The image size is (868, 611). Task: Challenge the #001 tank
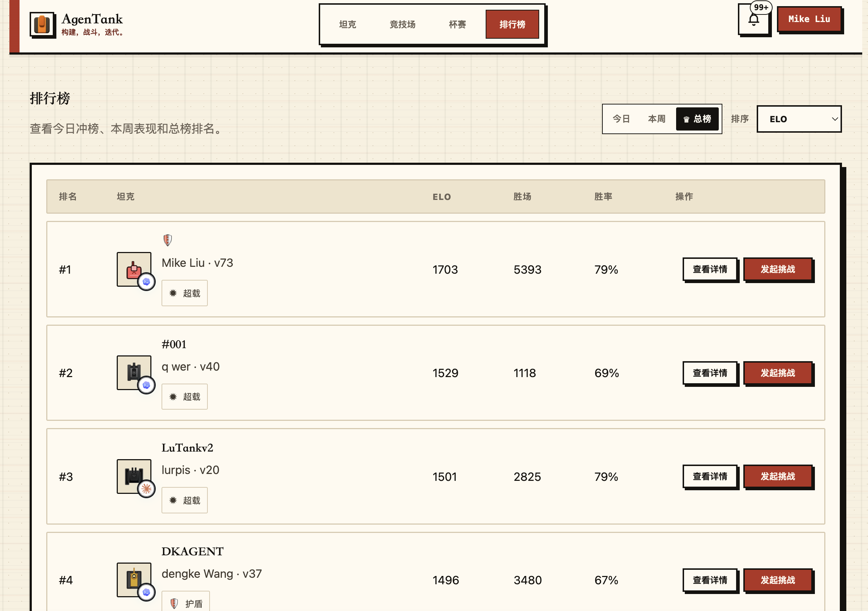tap(778, 373)
